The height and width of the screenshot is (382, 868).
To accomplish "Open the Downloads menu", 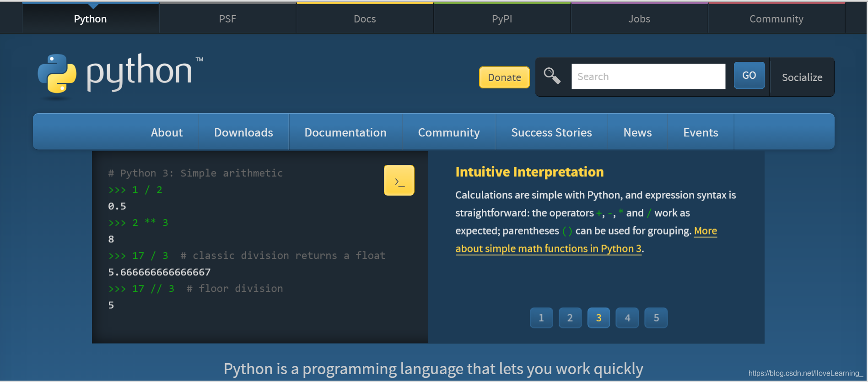I will [244, 132].
